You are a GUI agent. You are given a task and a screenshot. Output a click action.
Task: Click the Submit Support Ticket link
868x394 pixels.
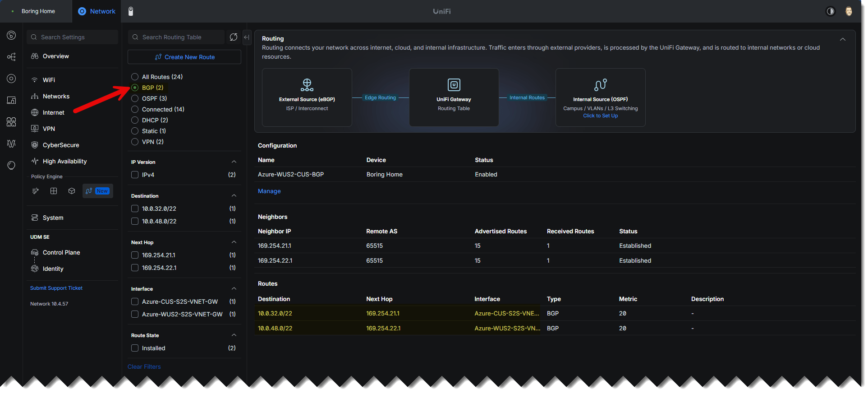tap(56, 288)
